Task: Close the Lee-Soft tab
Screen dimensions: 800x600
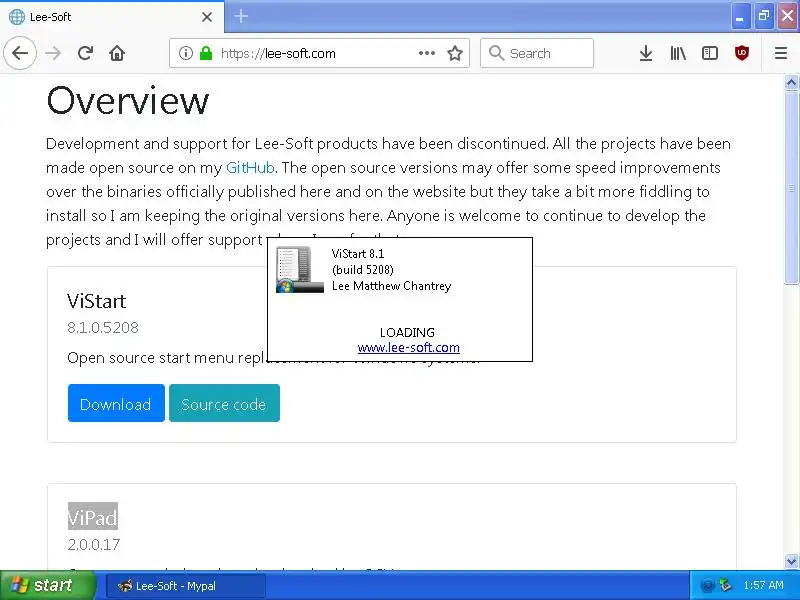Action: click(207, 17)
